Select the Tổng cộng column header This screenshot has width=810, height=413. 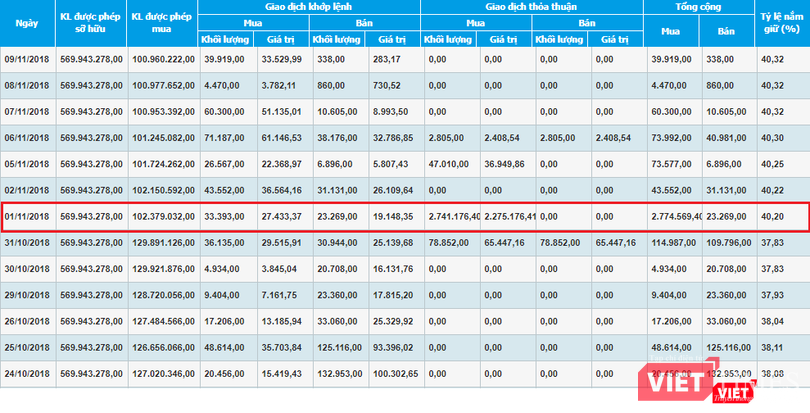pyautogui.click(x=702, y=6)
